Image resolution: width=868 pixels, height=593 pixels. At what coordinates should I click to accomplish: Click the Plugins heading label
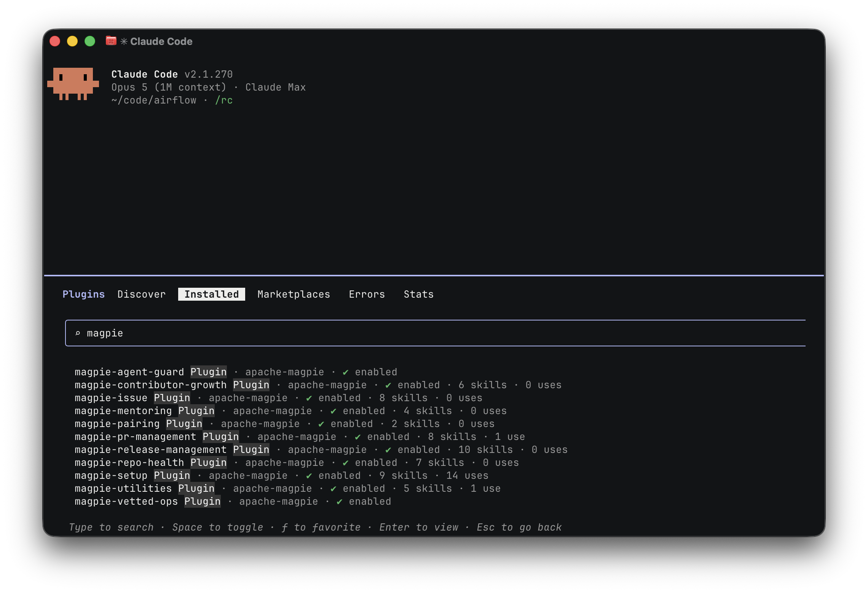(x=84, y=294)
